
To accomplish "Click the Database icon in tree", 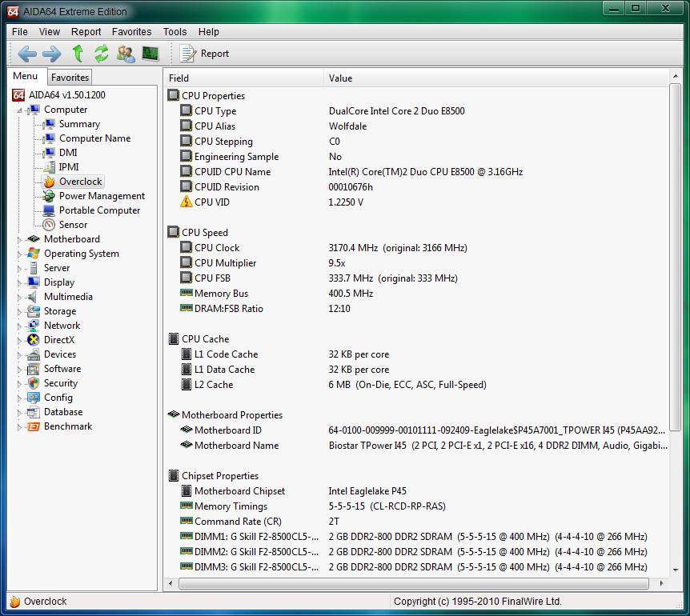I will pyautogui.click(x=34, y=412).
